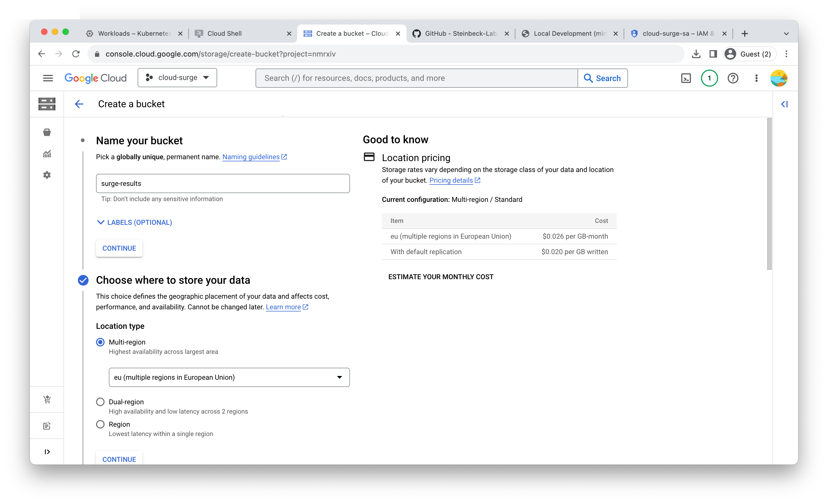Click the With default replication row label

(x=426, y=252)
